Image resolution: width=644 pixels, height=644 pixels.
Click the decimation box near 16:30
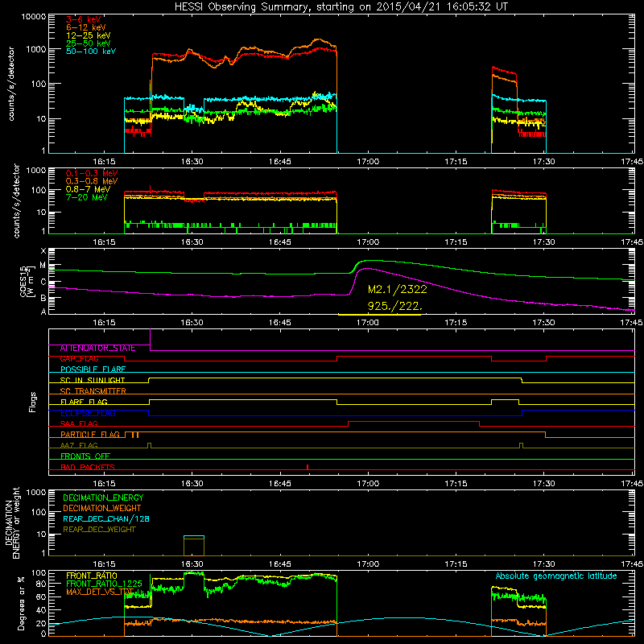pos(194,546)
